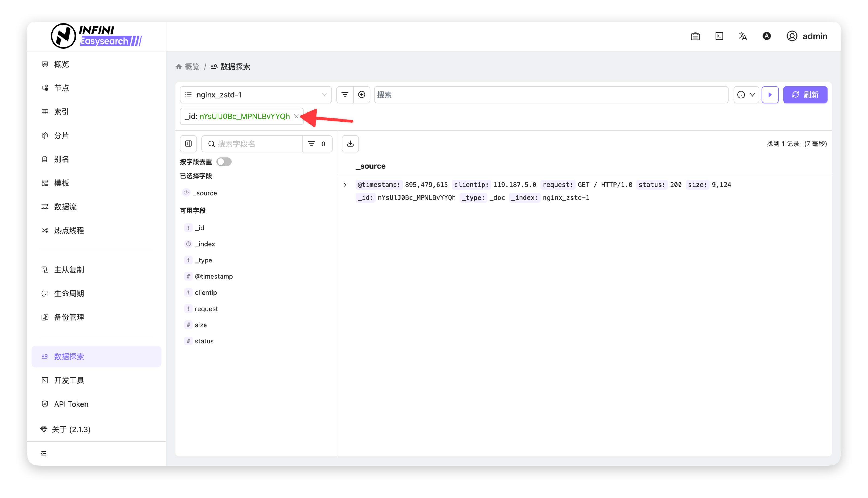Go to 开发工具 in sidebar
Screen dimensions: 868x498
click(69, 380)
